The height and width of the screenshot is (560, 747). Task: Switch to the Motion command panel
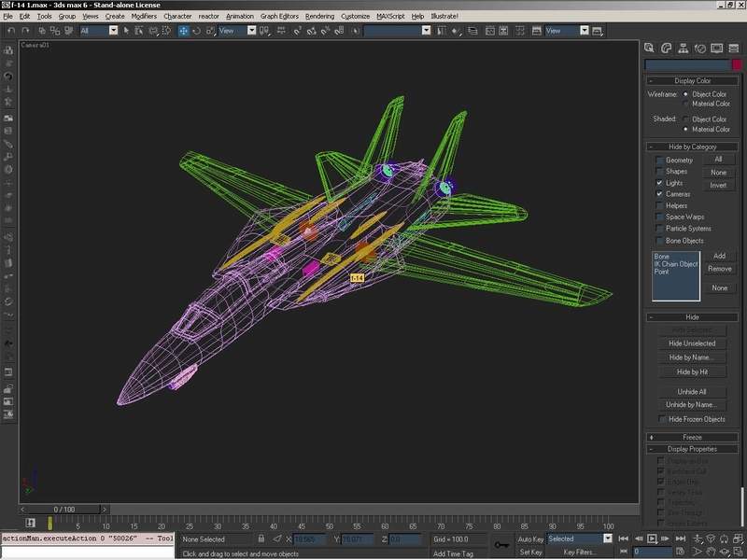[699, 48]
